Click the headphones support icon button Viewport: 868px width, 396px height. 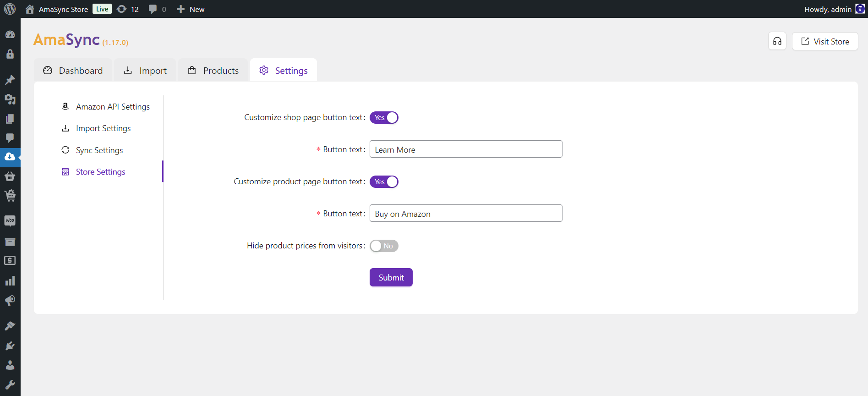[777, 41]
